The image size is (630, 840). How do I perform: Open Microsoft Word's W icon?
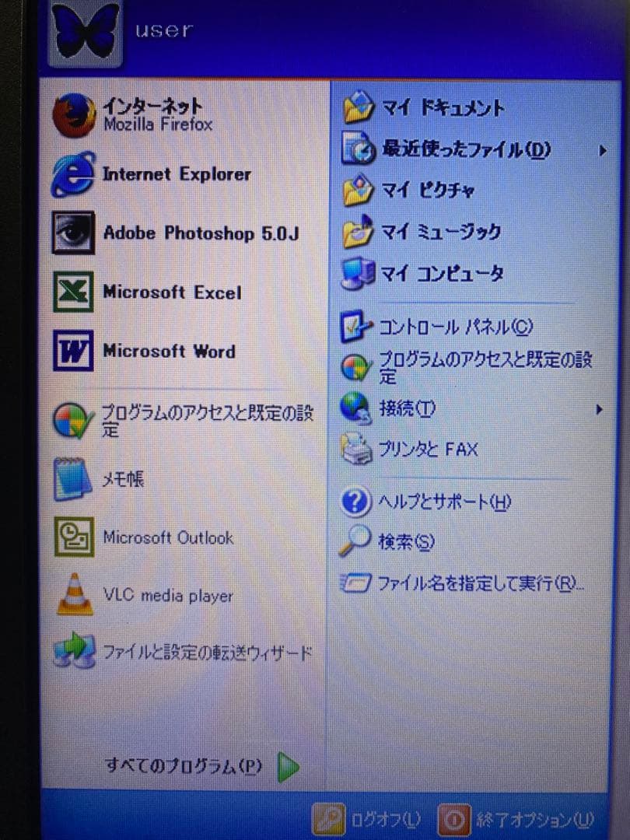(x=73, y=351)
